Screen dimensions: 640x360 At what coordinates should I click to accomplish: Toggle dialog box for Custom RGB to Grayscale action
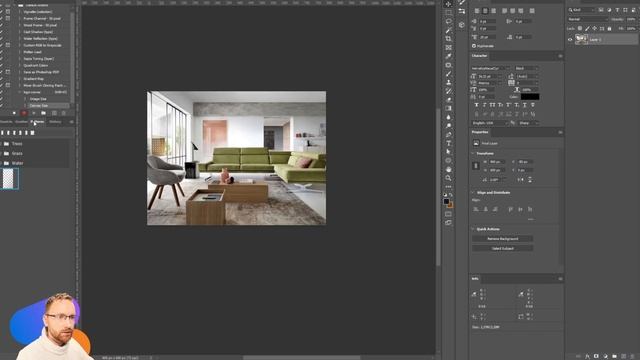[x=8, y=45]
